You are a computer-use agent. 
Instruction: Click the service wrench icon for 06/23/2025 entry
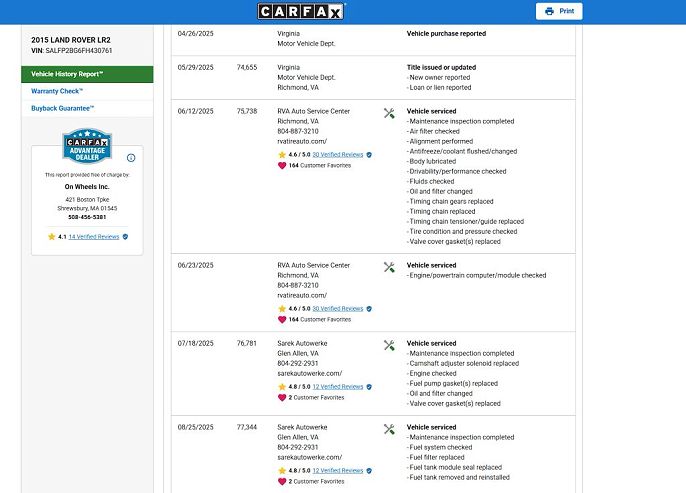pos(389,267)
